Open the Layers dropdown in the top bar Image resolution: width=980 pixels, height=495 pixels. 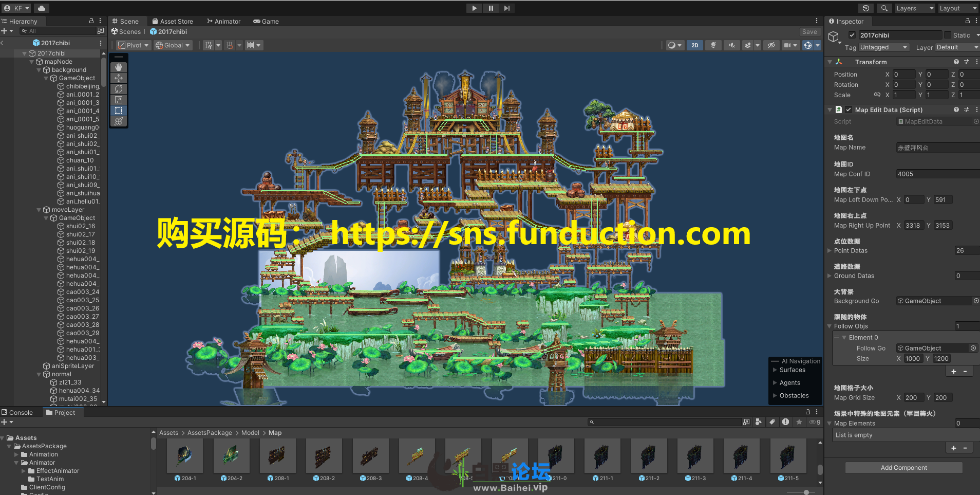click(914, 8)
